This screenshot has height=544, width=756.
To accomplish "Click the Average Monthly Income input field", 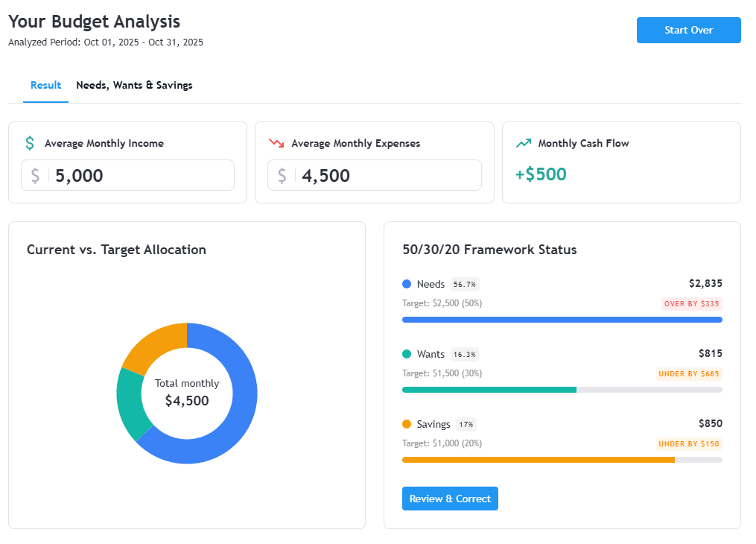I will click(x=142, y=176).
